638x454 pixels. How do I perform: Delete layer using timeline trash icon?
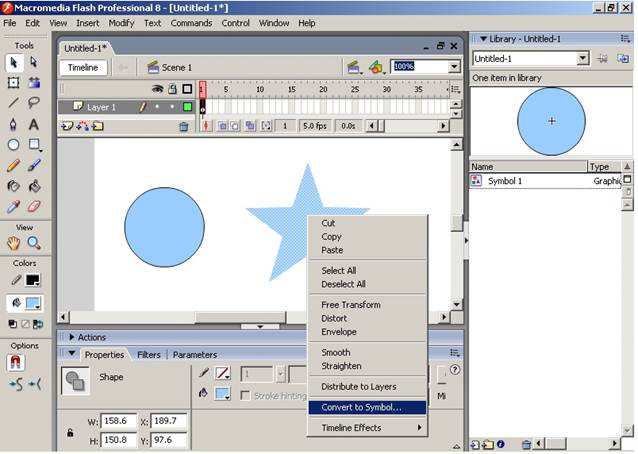(184, 127)
